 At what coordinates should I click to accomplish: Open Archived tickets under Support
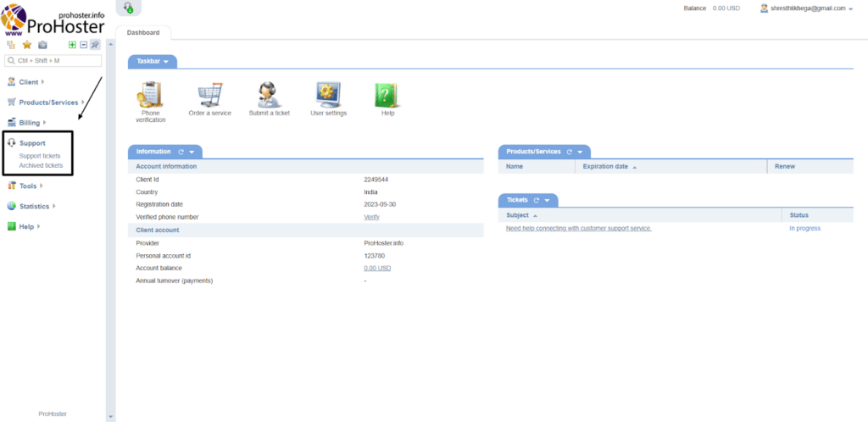pos(41,165)
